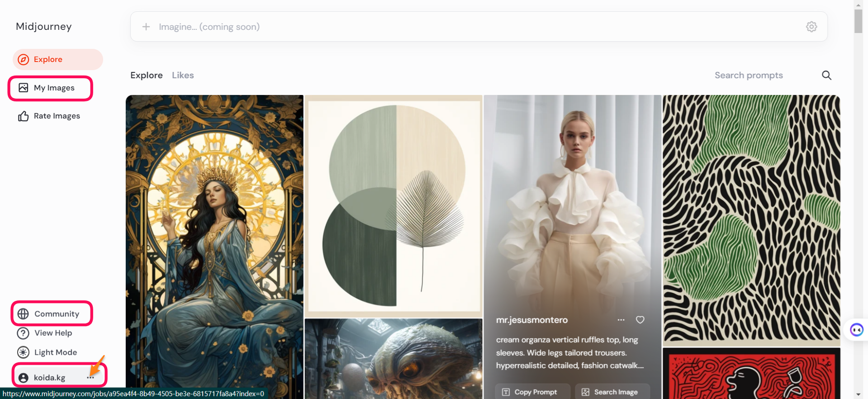Open the green and black pattern image
Image resolution: width=868 pixels, height=399 pixels.
pos(751,220)
